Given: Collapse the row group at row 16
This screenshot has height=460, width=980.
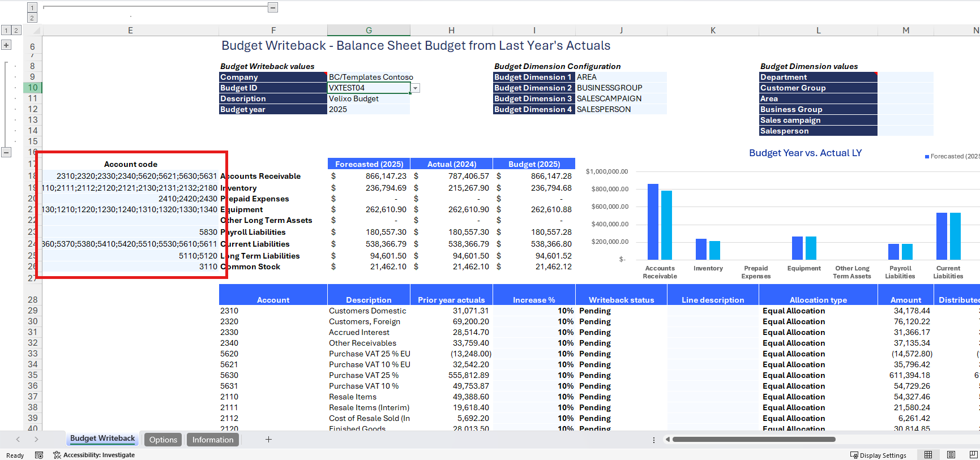Looking at the screenshot, I should pos(6,152).
